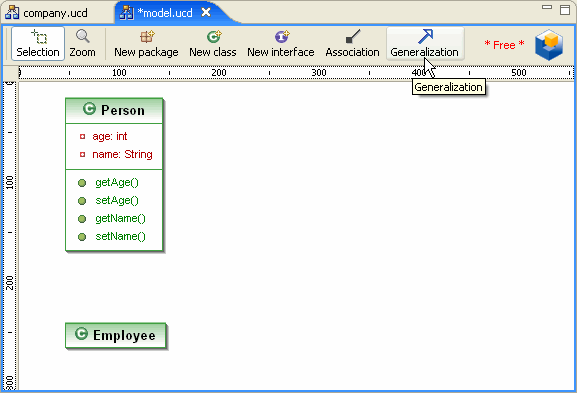Image resolution: width=577 pixels, height=393 pixels.
Task: Select the Person class header
Action: pyautogui.click(x=114, y=110)
